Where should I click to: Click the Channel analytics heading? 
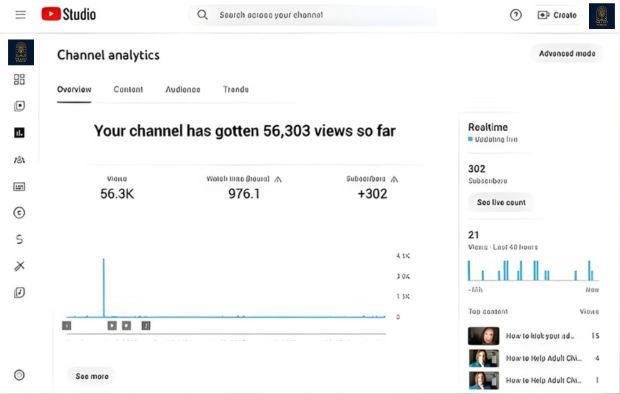pyautogui.click(x=108, y=55)
